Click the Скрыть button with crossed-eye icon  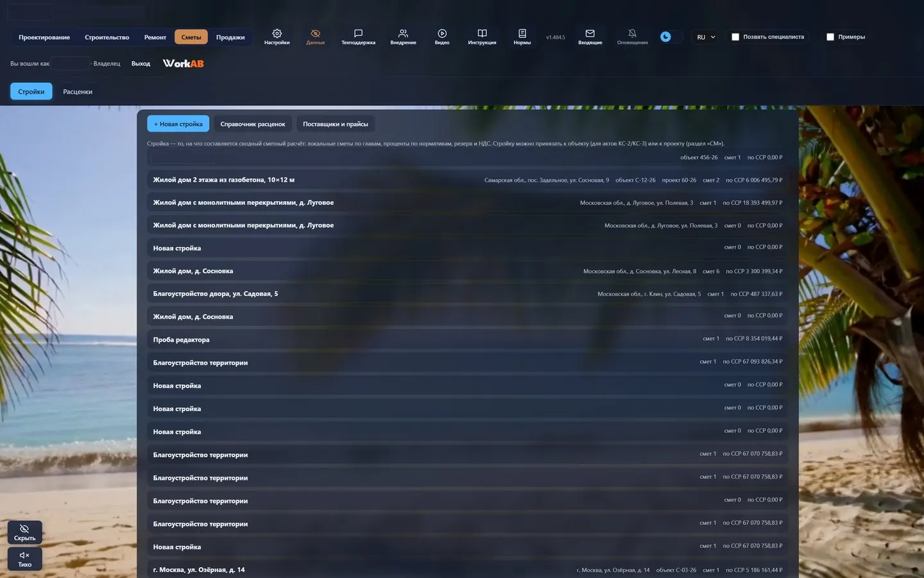pos(25,532)
